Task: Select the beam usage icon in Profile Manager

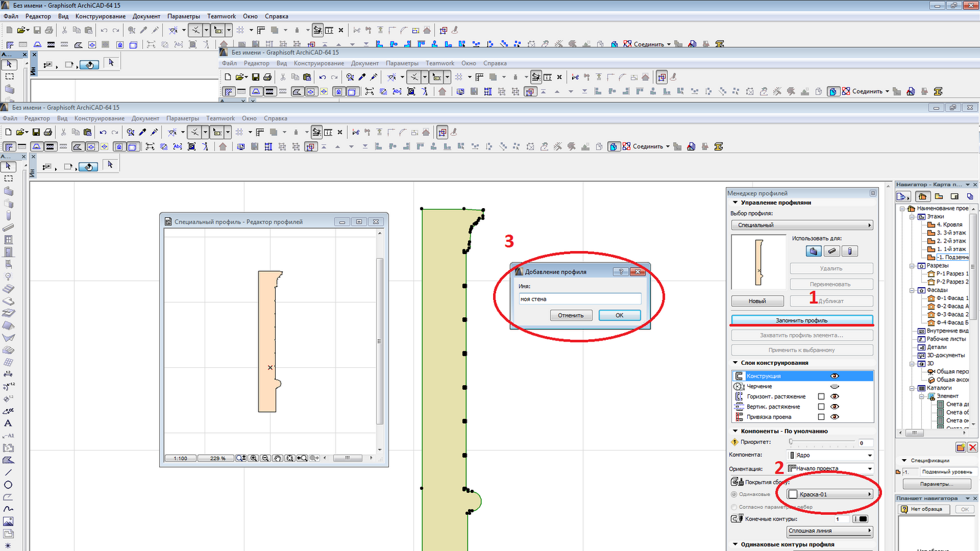Action: [832, 251]
